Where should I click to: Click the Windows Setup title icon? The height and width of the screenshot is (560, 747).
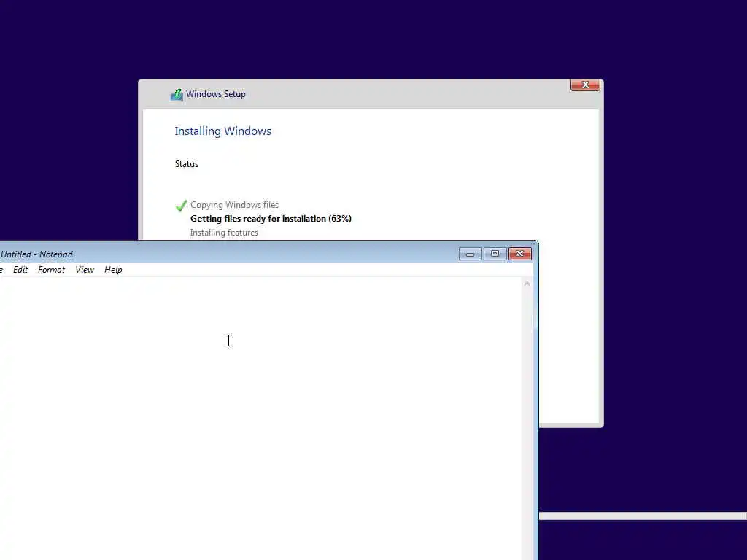(177, 95)
